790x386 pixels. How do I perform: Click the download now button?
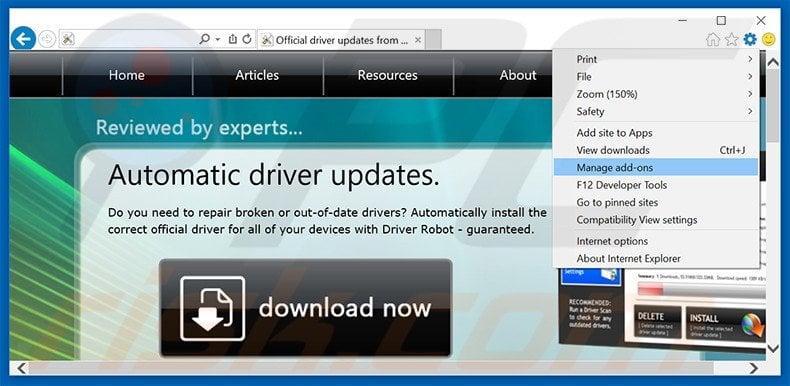coord(305,307)
